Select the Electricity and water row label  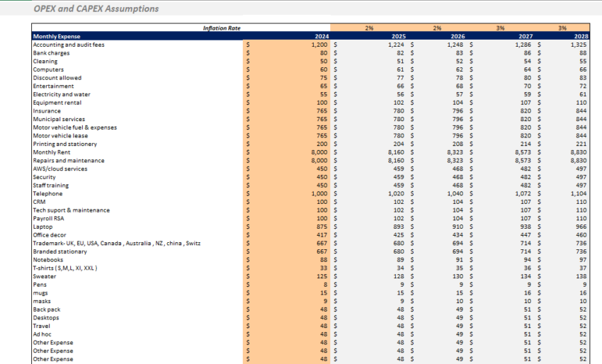pyautogui.click(x=62, y=94)
